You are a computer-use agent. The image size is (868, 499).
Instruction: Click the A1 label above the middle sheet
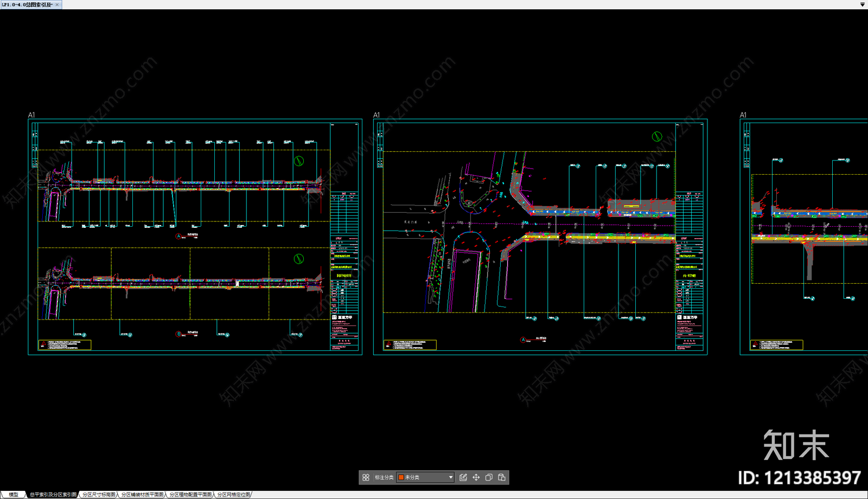click(376, 115)
